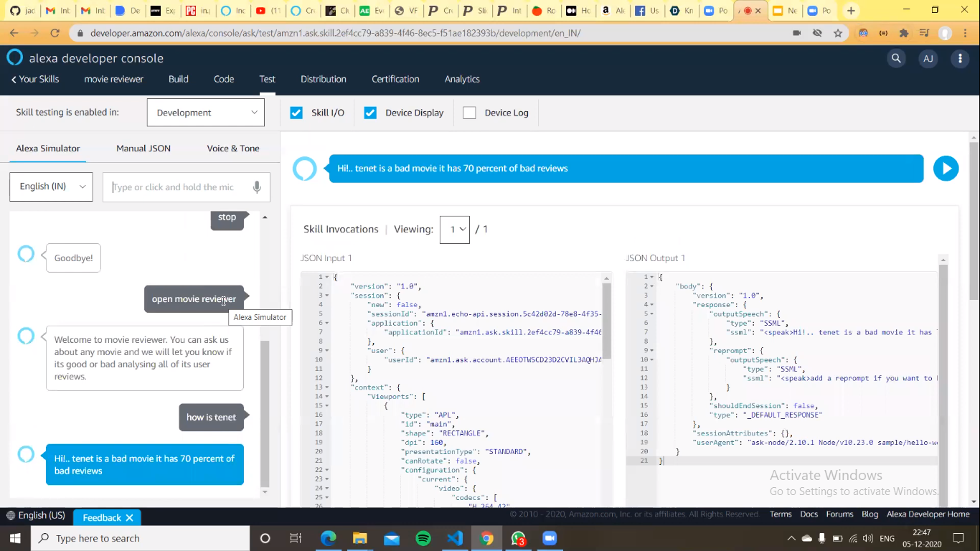980x551 pixels.
Task: Open a new browser tab with plus button
Action: (x=851, y=11)
